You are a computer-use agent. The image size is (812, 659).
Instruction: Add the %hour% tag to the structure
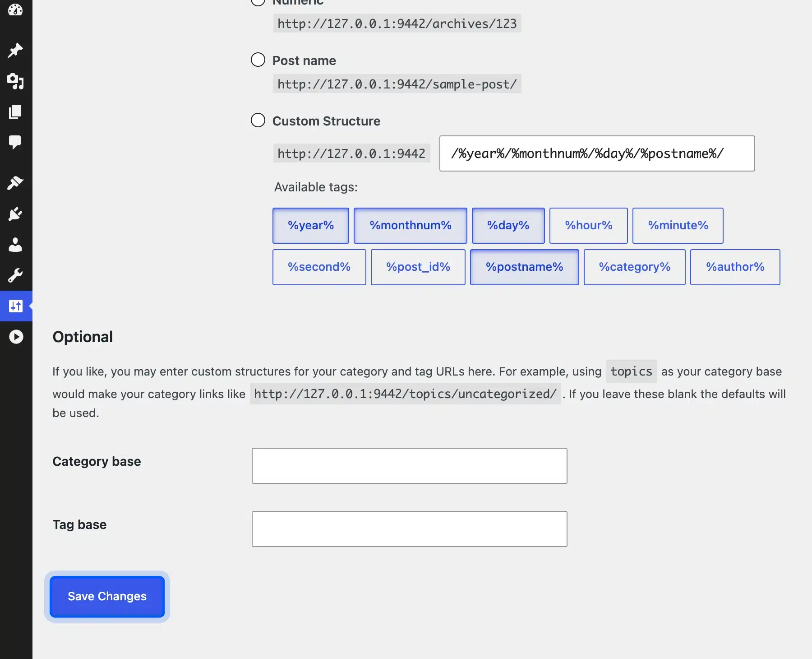[589, 226]
